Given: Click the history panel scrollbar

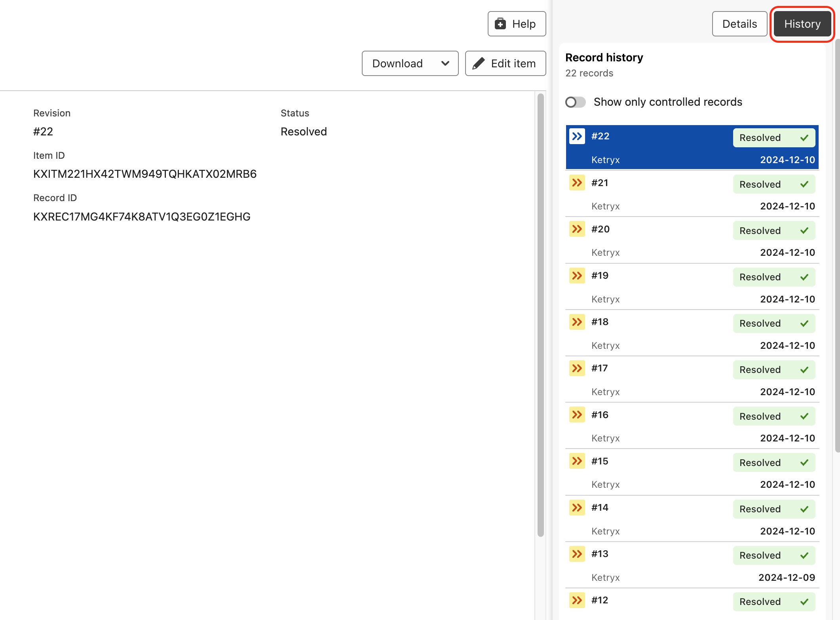Looking at the screenshot, I should point(837,245).
